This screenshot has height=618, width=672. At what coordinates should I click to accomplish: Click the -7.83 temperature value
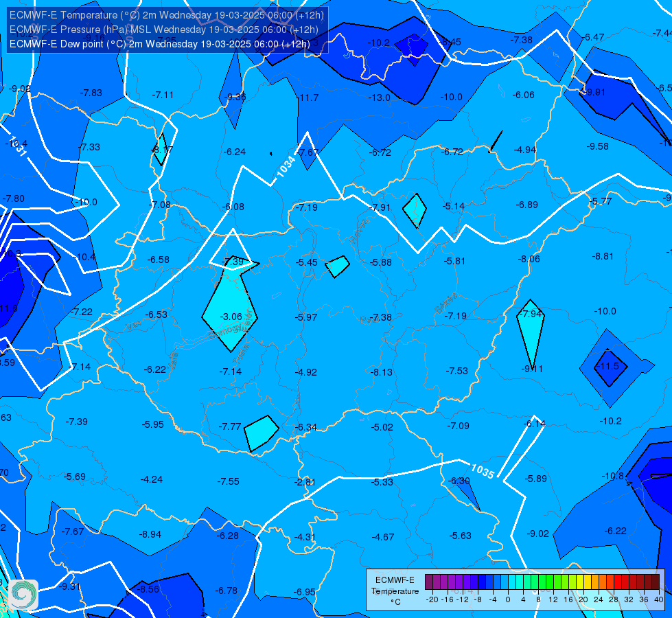pyautogui.click(x=91, y=93)
